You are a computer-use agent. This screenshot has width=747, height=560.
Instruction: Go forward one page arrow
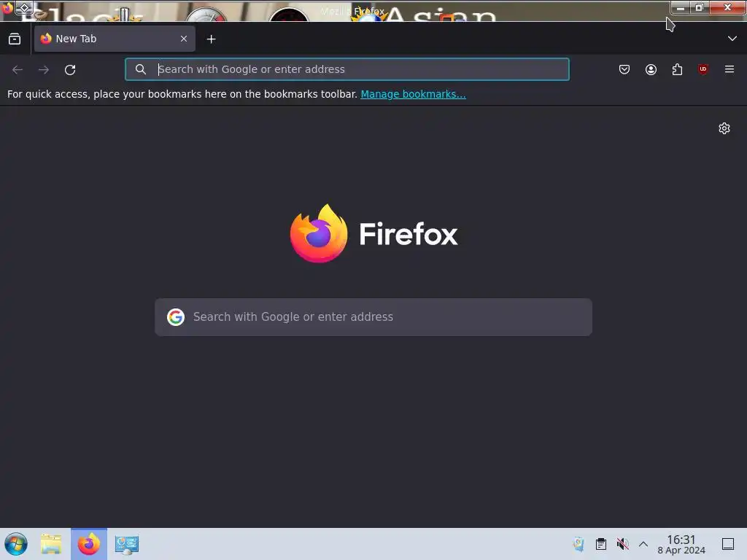click(x=44, y=69)
